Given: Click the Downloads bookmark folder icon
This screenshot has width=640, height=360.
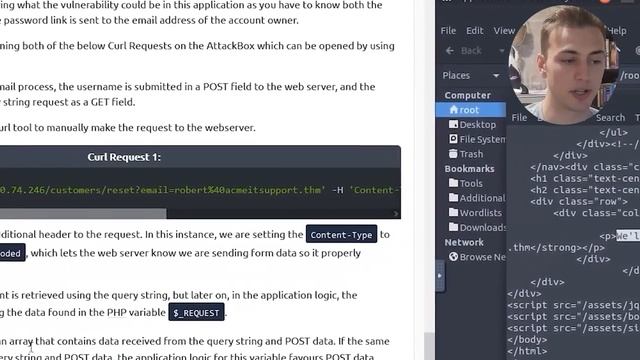Looking at the screenshot, I should (x=453, y=227).
